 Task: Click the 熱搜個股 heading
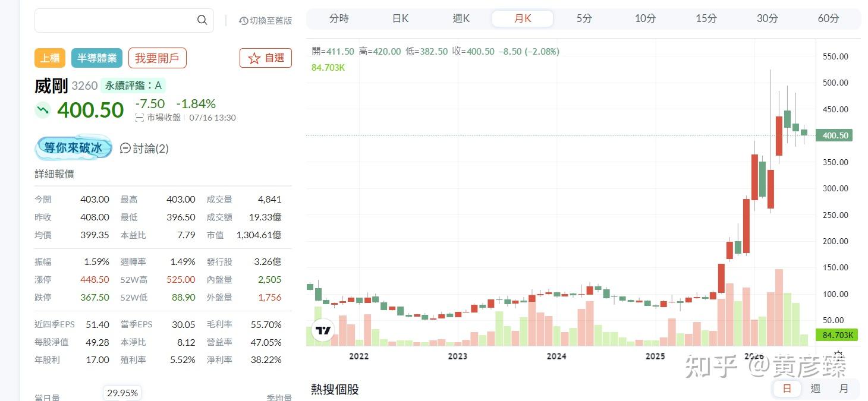point(335,389)
